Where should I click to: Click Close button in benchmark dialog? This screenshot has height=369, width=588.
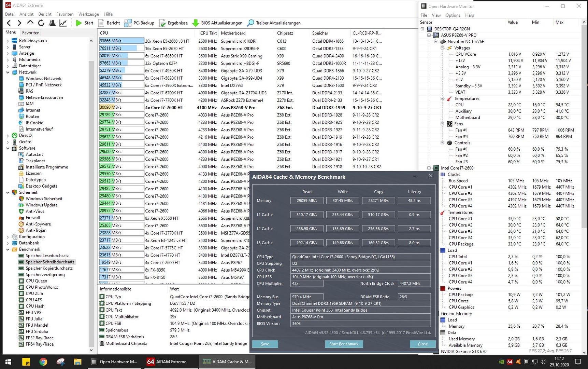click(423, 344)
